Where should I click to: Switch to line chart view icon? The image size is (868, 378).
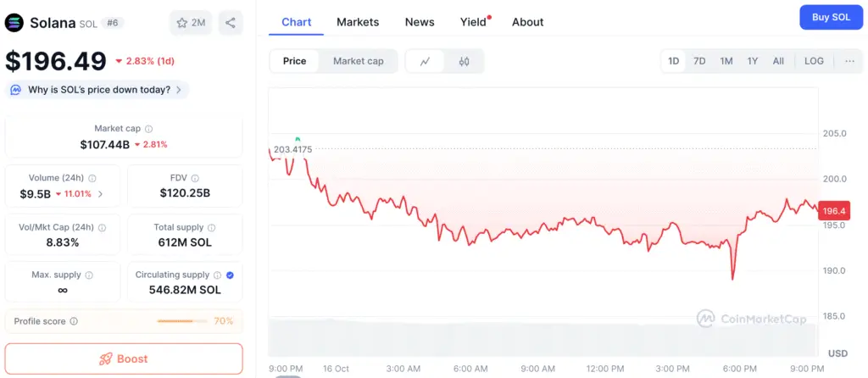[426, 61]
